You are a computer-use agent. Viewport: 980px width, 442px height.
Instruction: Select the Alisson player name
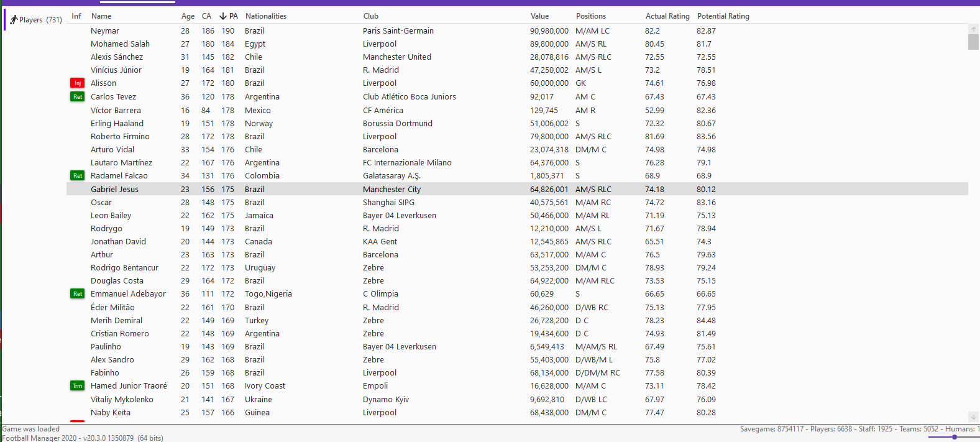pos(103,83)
